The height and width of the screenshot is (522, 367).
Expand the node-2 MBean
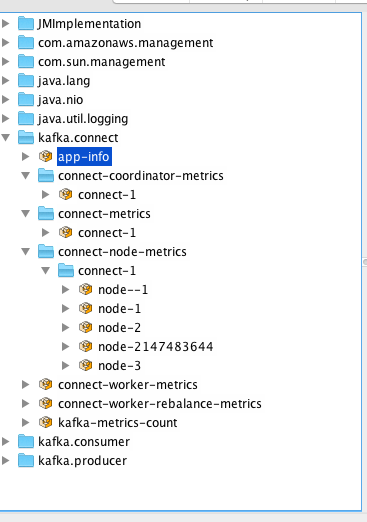(66, 327)
